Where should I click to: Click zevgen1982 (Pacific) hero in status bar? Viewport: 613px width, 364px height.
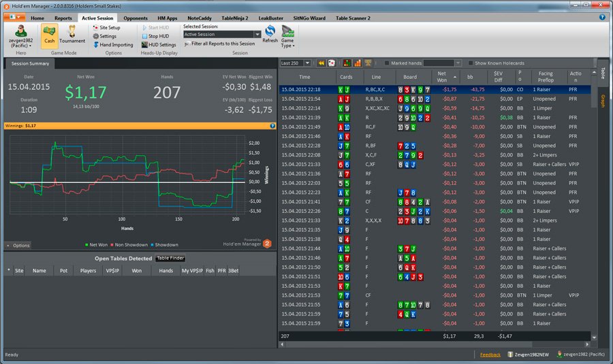[x=581, y=354]
